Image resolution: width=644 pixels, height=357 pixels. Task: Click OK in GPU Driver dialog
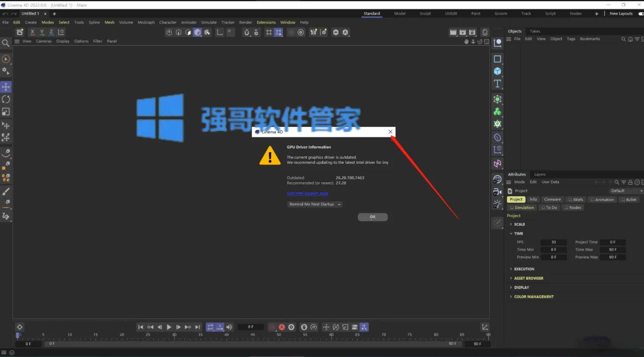[373, 217]
